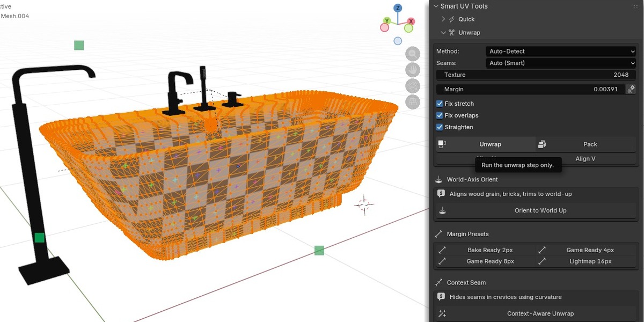The image size is (644, 322).
Task: Open the Method Auto-Detect dropdown
Action: (561, 52)
